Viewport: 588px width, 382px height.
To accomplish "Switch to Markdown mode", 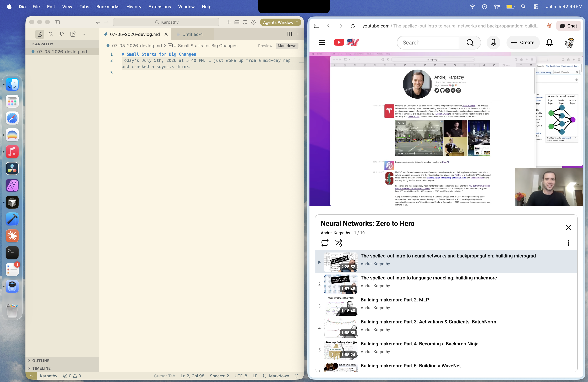I will point(287,46).
